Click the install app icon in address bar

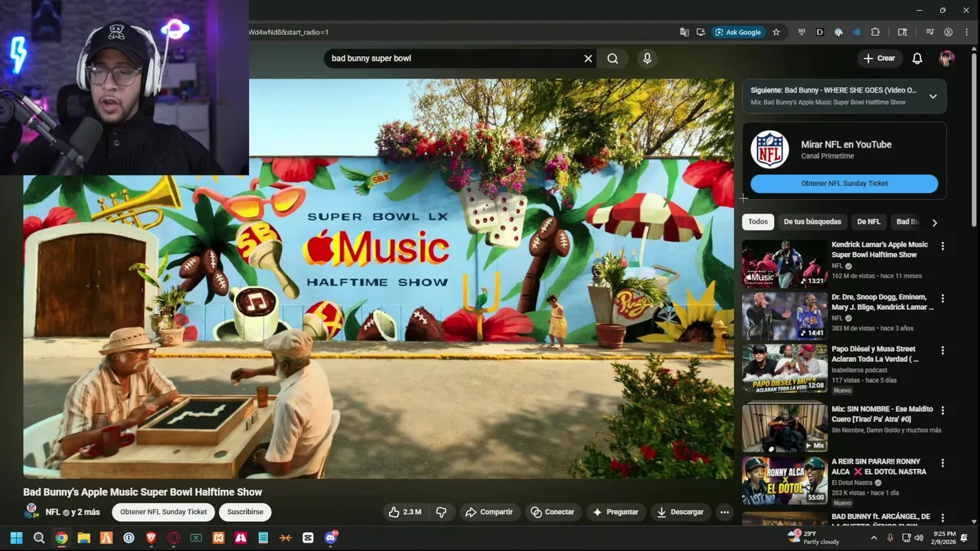701,32
